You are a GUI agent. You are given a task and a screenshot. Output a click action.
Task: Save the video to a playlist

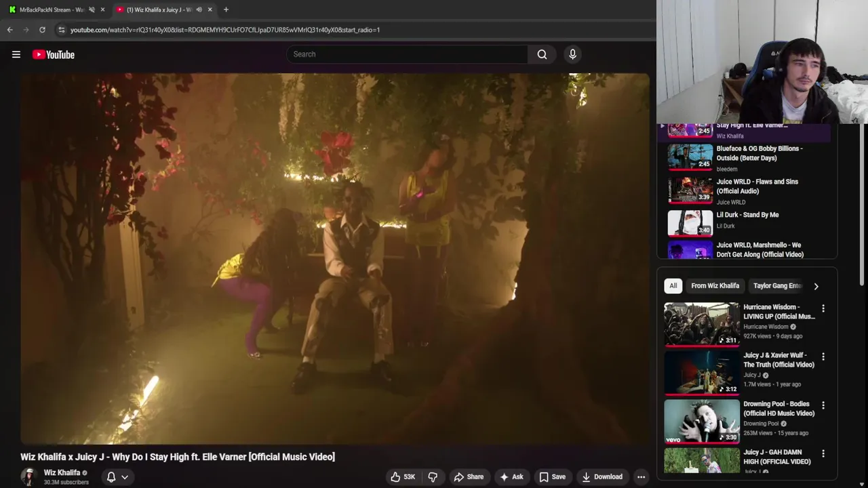552,477
